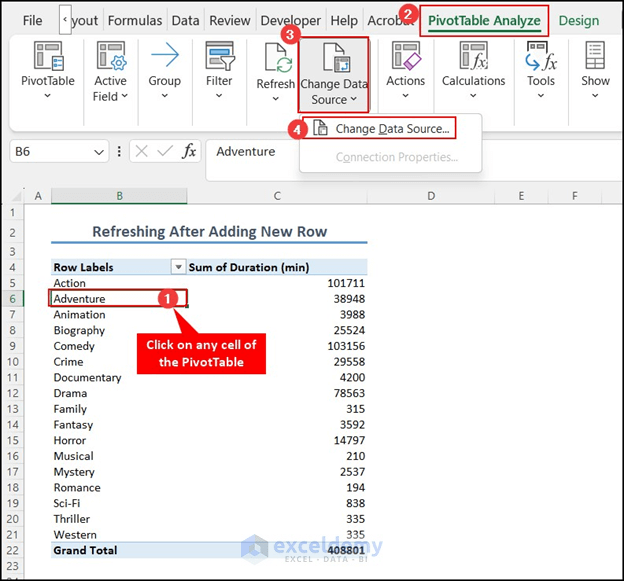Expand the Refresh dropdown chevron
Image resolution: width=624 pixels, height=581 pixels.
pos(275,99)
